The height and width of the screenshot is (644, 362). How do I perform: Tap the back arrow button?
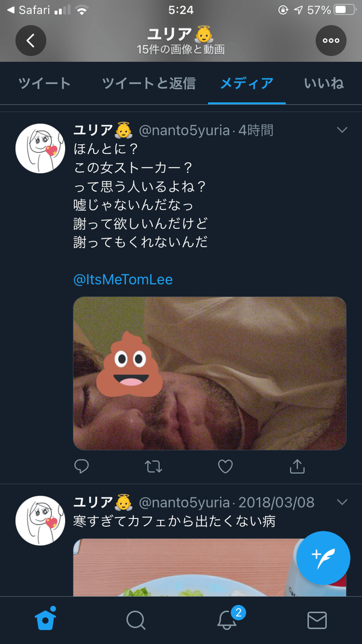click(31, 41)
